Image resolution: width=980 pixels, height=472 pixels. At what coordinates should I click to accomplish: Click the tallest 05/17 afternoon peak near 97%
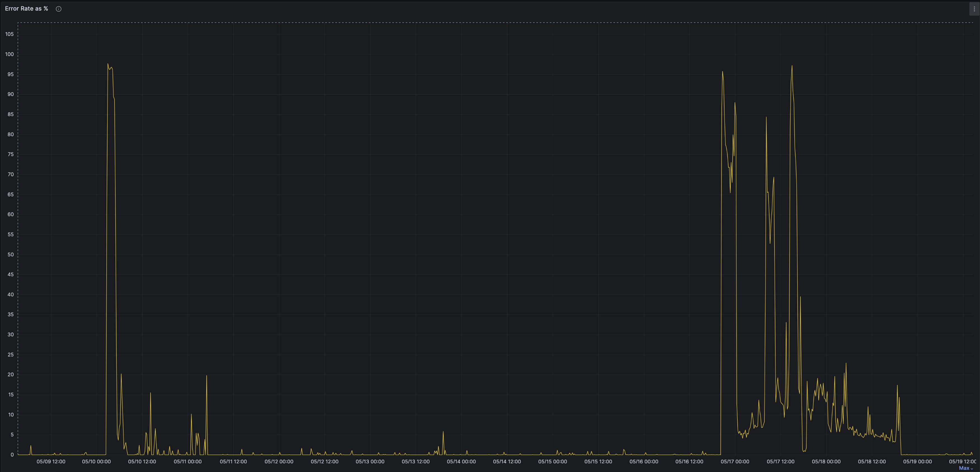click(x=792, y=66)
